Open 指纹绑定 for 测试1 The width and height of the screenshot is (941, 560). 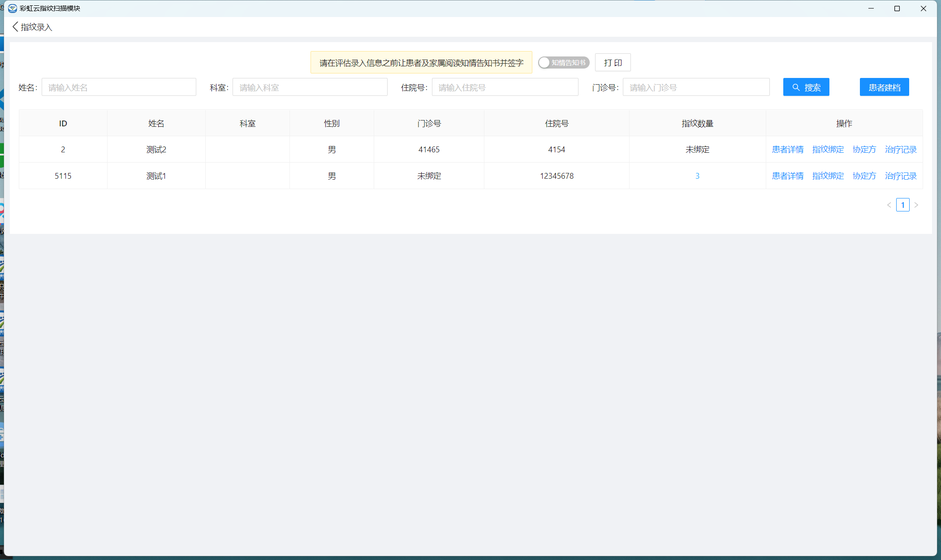pos(828,176)
